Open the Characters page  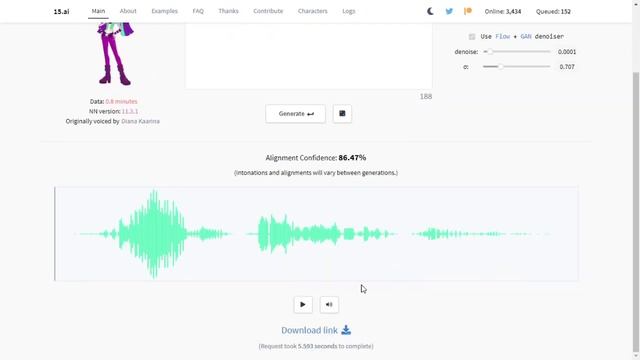(313, 11)
